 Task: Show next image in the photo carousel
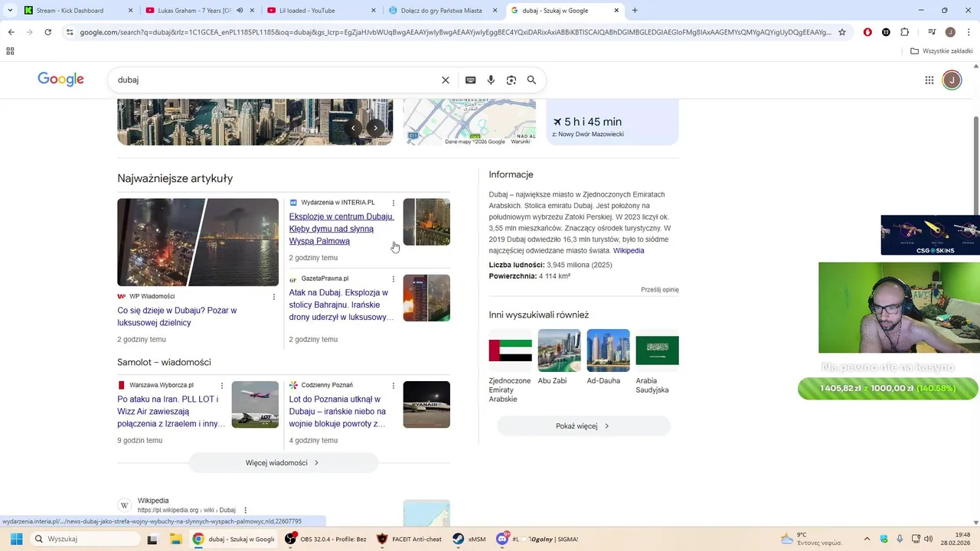tap(375, 128)
